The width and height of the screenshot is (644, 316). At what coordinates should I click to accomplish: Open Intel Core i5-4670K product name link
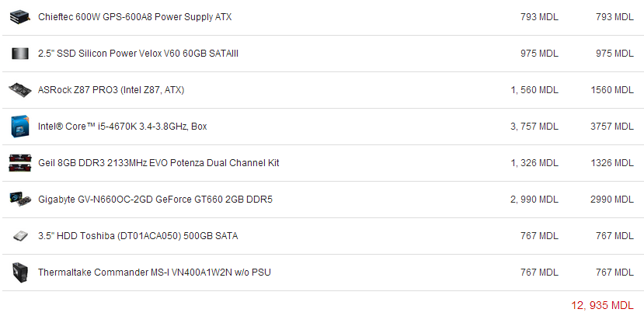pyautogui.click(x=122, y=127)
